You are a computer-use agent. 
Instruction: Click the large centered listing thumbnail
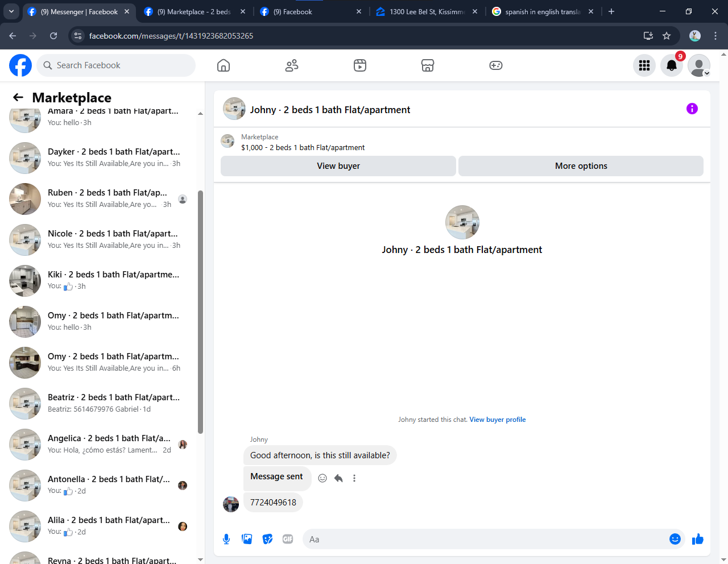coord(462,222)
